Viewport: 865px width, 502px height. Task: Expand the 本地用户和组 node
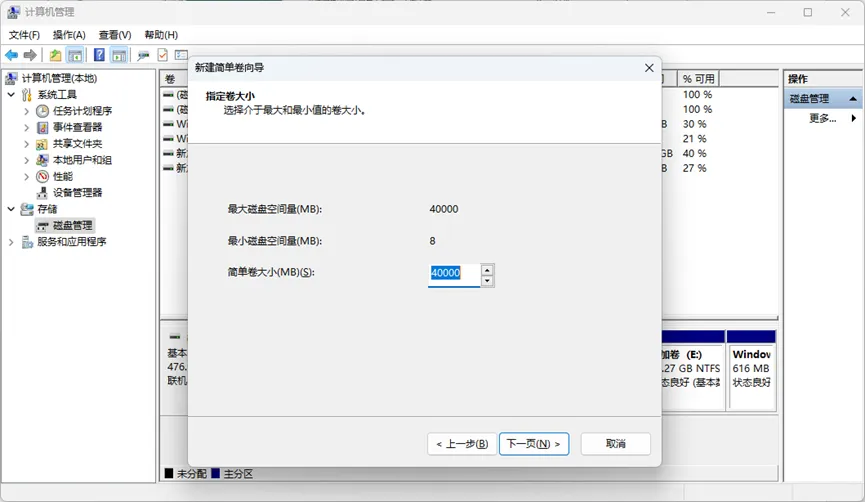coord(26,160)
